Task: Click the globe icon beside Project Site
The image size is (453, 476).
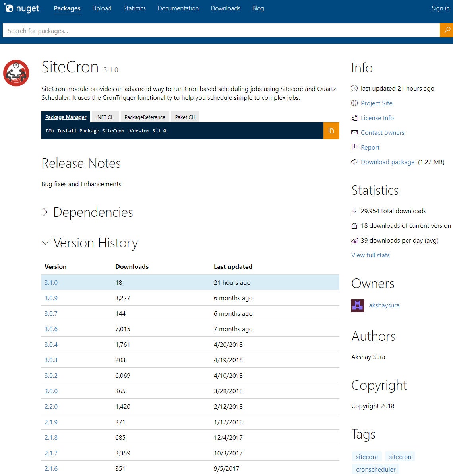Action: coord(354,103)
